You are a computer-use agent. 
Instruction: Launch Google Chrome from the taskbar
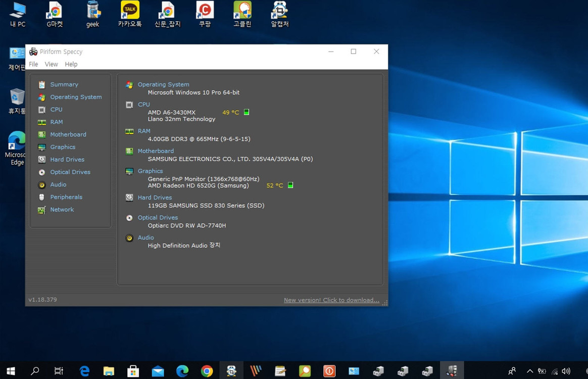pos(207,371)
